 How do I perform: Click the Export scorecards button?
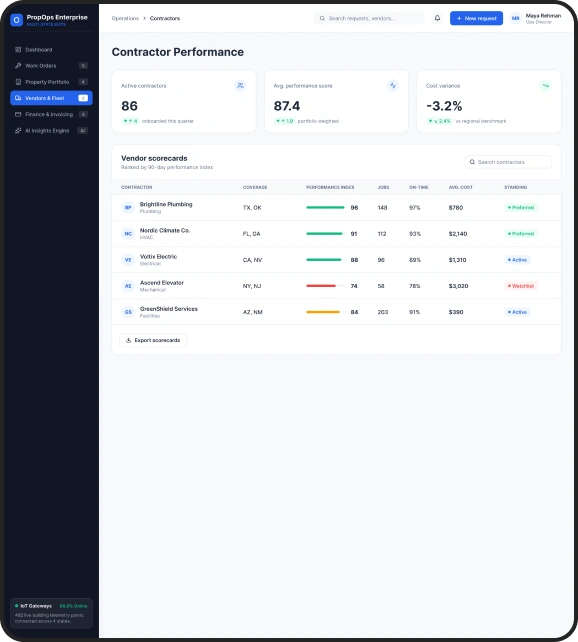click(x=153, y=340)
